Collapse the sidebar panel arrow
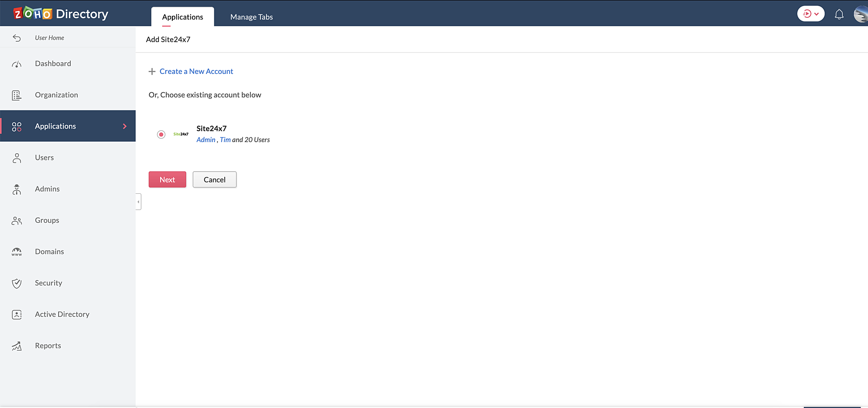The image size is (868, 408). coord(138,201)
